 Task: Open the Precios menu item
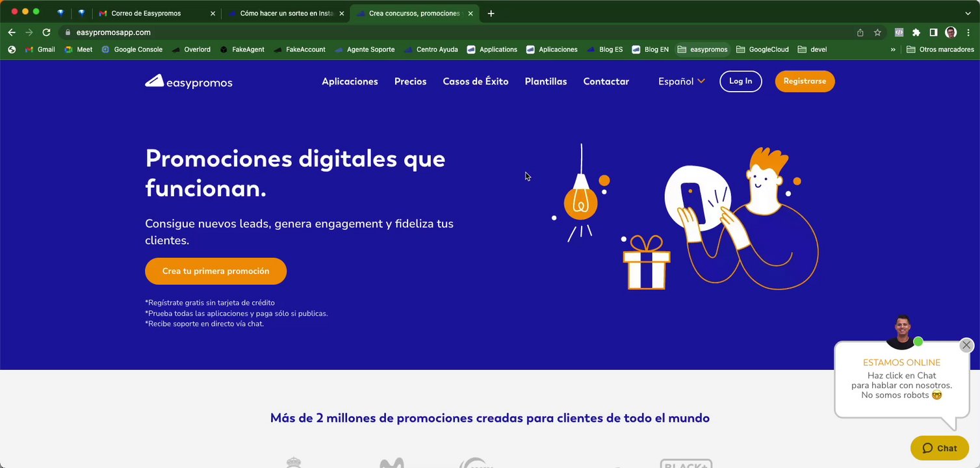pyautogui.click(x=411, y=81)
